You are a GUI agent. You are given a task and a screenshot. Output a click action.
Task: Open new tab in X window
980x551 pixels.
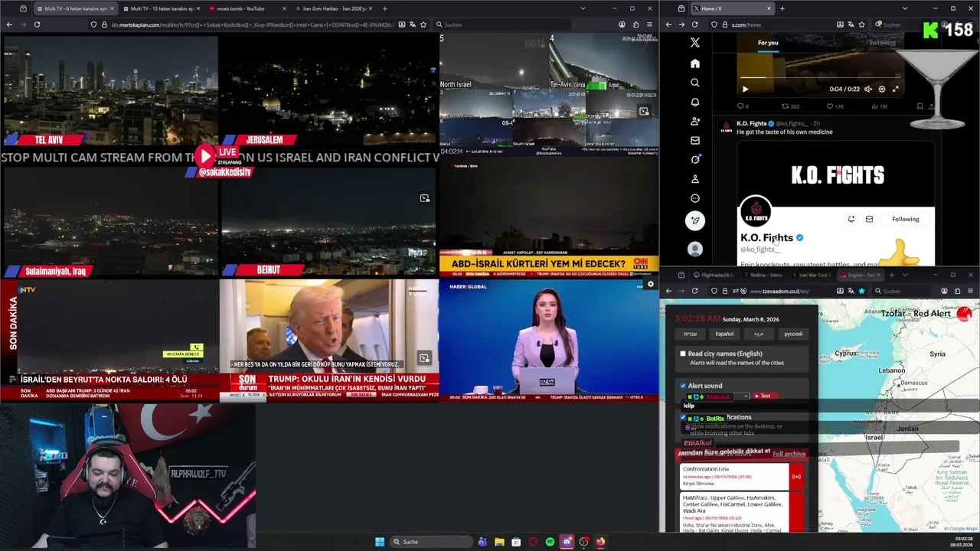pos(782,8)
